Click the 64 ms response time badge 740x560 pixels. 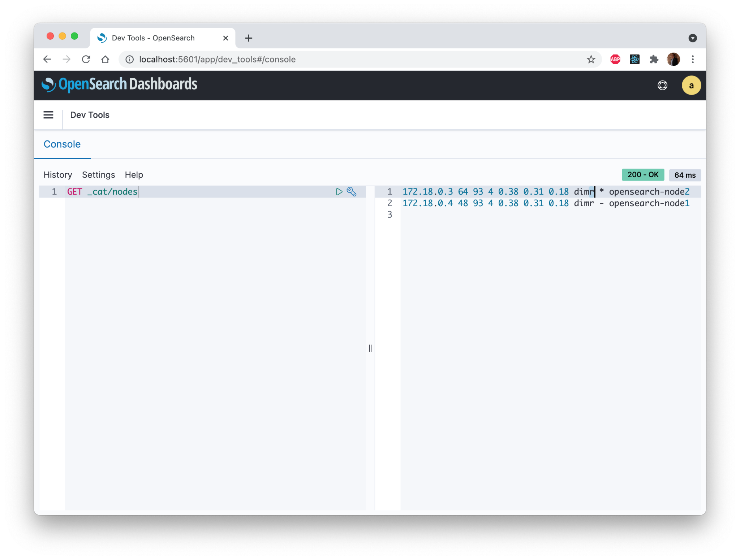685,175
